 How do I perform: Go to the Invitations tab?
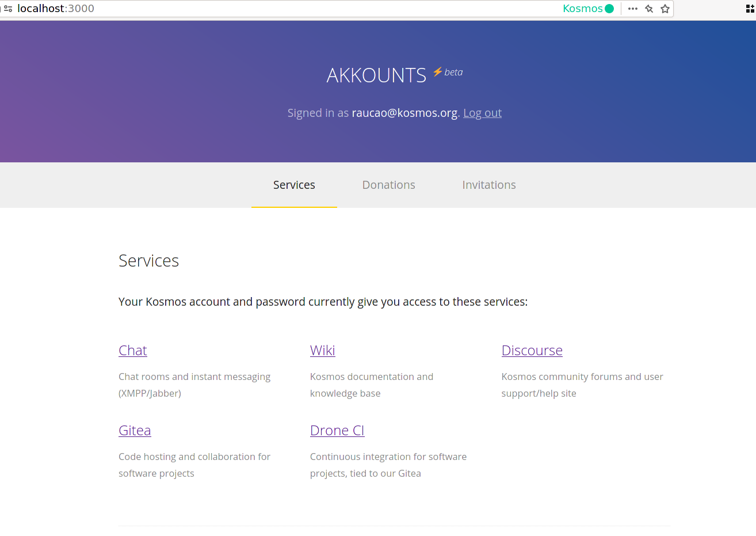[x=488, y=185]
